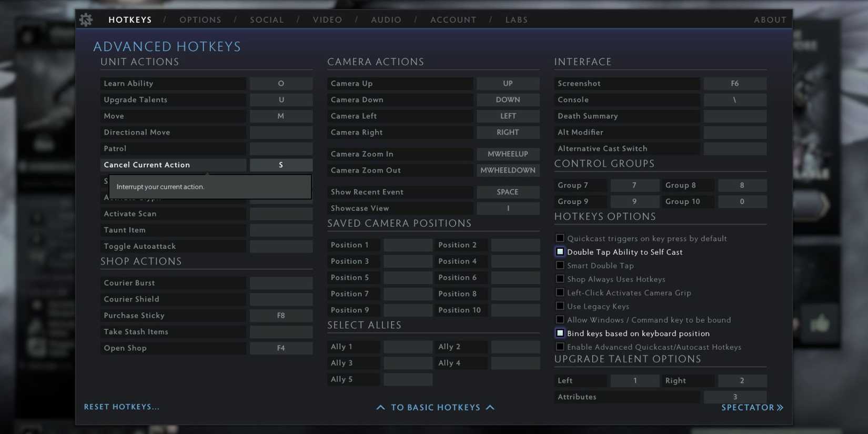Click the Move hotkey field showing M
Screen dimensions: 868x434
[x=281, y=116]
